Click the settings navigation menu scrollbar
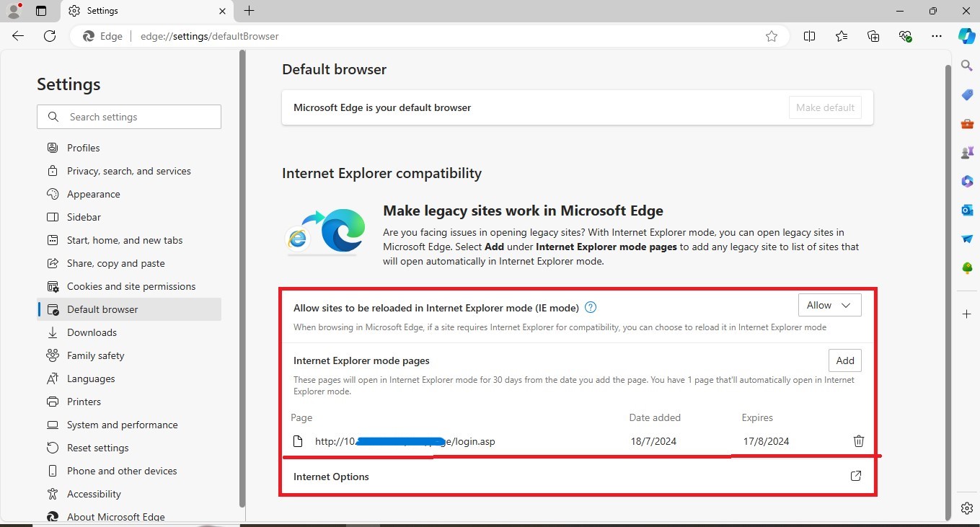This screenshot has width=980, height=527. click(x=242, y=278)
